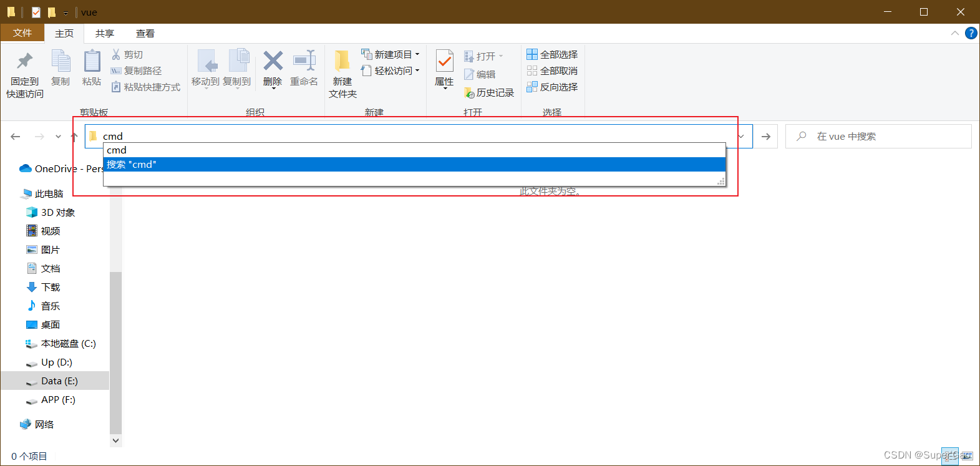Click Paste shortcut (粘贴快捷方式) command
The width and height of the screenshot is (980, 466).
146,87
